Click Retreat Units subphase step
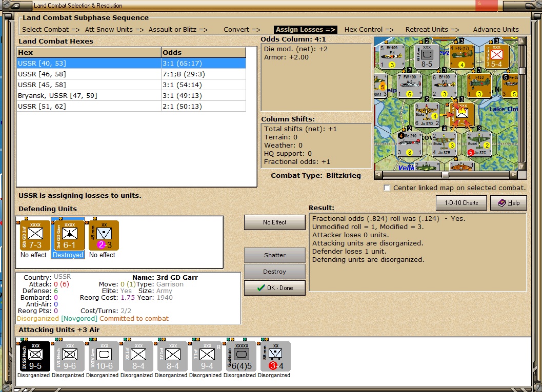The image size is (542, 392). click(x=432, y=30)
